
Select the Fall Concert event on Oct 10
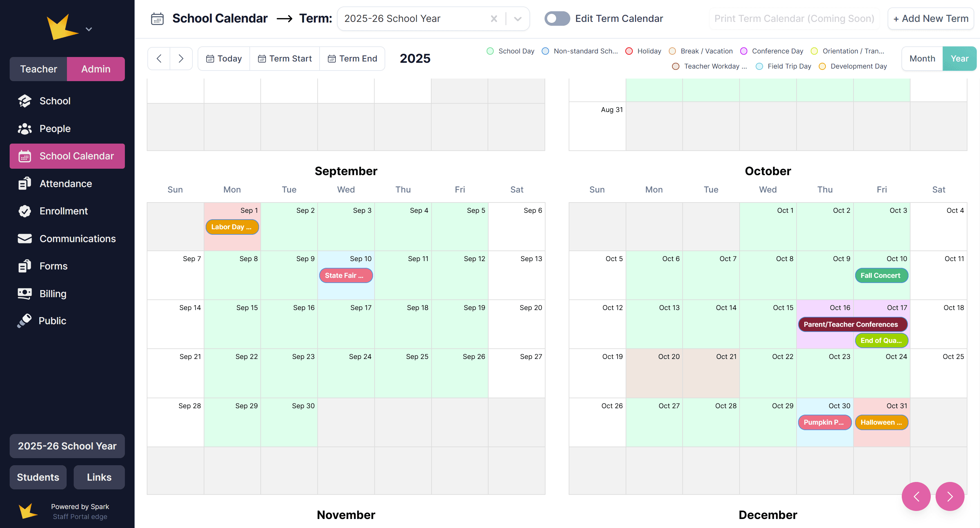pyautogui.click(x=881, y=275)
